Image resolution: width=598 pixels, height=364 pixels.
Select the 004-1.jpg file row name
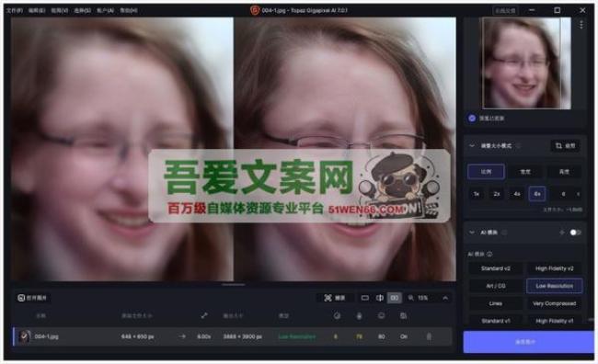pyautogui.click(x=46, y=336)
